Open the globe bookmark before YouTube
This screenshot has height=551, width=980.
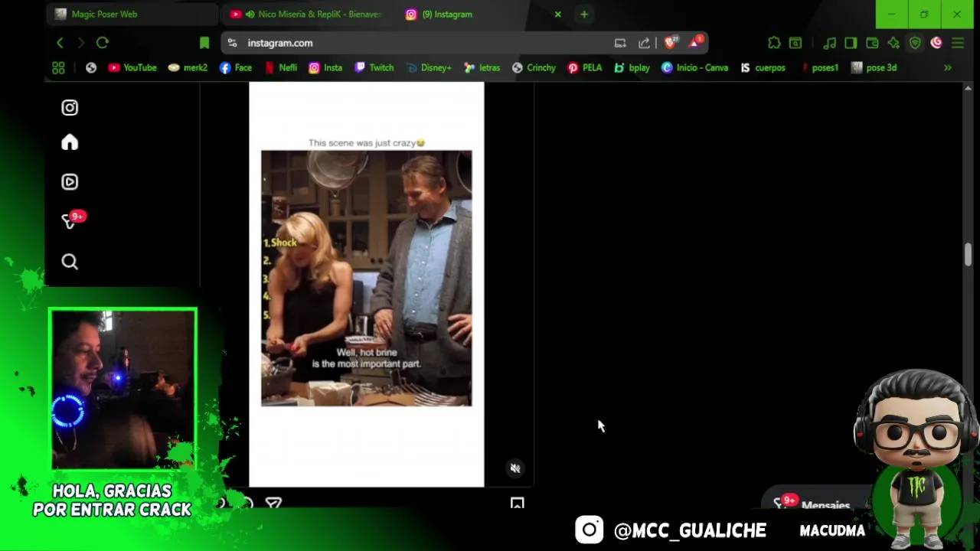[x=91, y=68]
